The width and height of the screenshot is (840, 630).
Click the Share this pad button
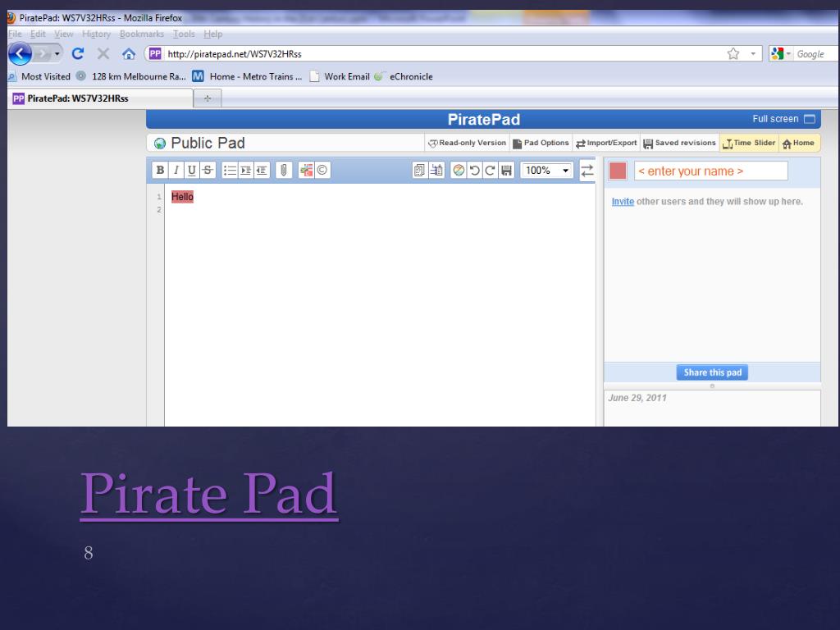[x=712, y=372]
